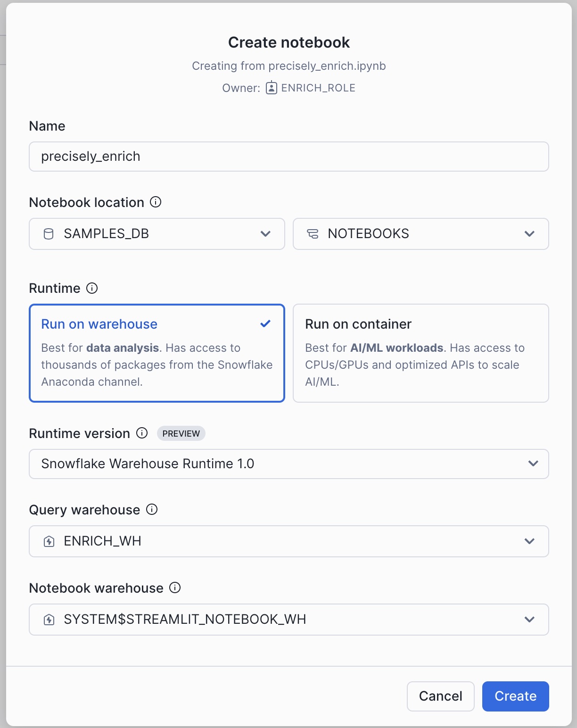Click the NOTEBOOKS schema icon

[x=313, y=234]
